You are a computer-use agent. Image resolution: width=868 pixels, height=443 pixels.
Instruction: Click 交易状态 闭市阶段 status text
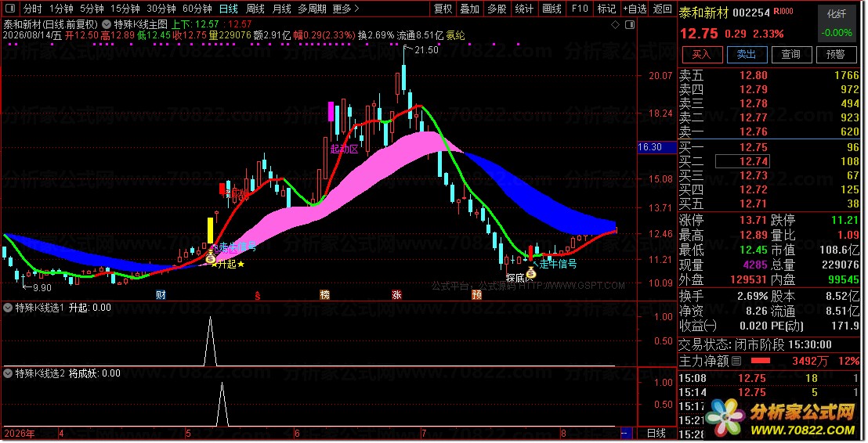tap(755, 344)
